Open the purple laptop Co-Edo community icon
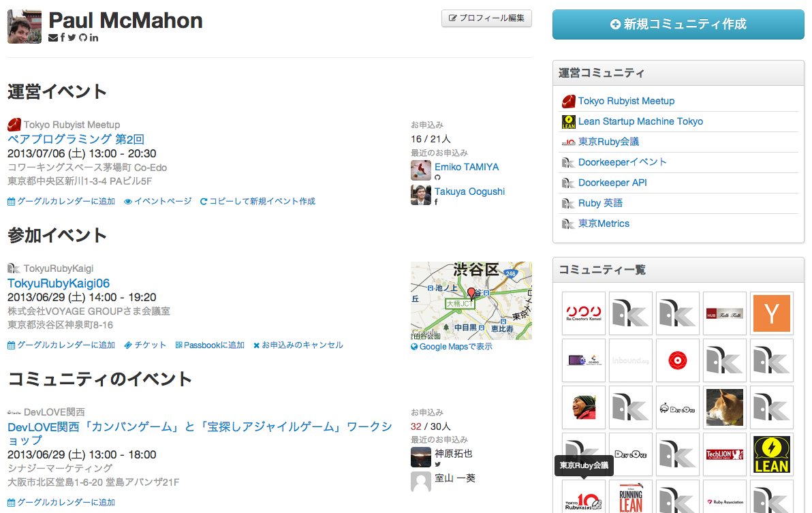This screenshot has width=812, height=513. (584, 360)
